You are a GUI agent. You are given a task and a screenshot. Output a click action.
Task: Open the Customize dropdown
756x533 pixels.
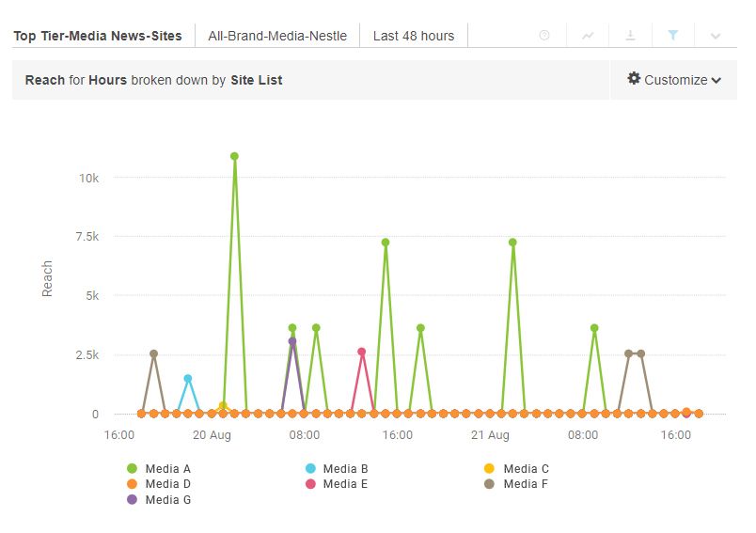pos(674,80)
